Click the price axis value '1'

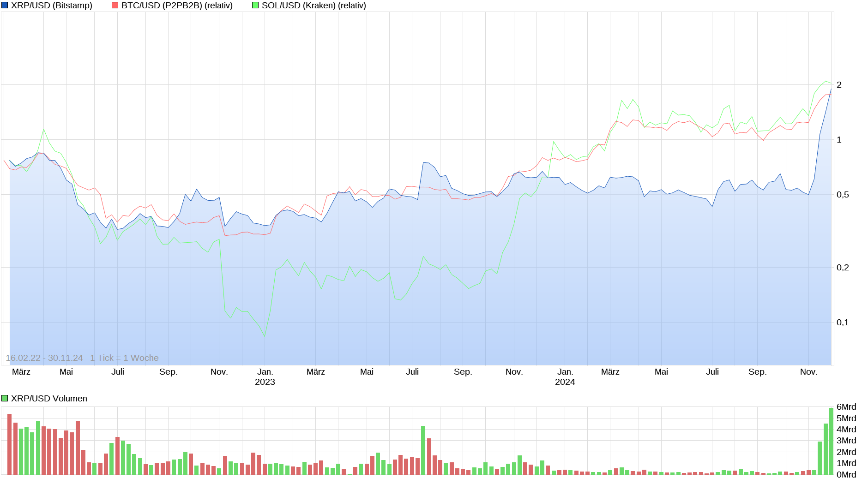click(x=839, y=140)
